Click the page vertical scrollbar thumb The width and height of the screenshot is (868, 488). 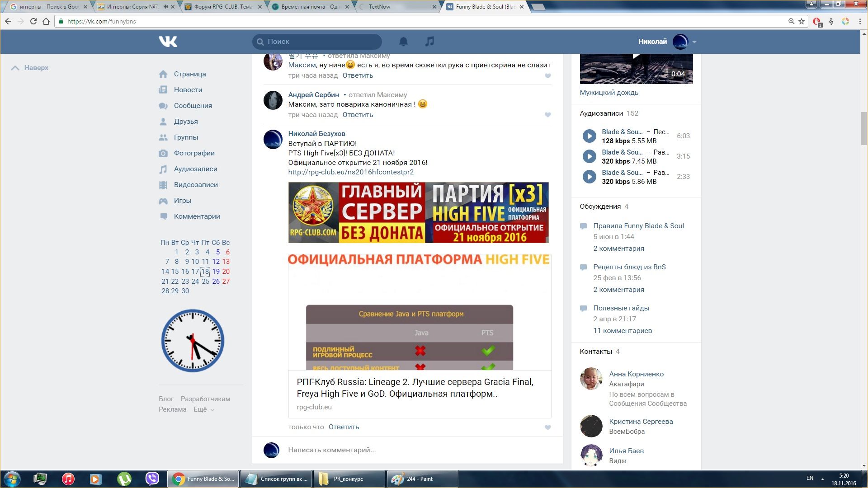(x=864, y=129)
